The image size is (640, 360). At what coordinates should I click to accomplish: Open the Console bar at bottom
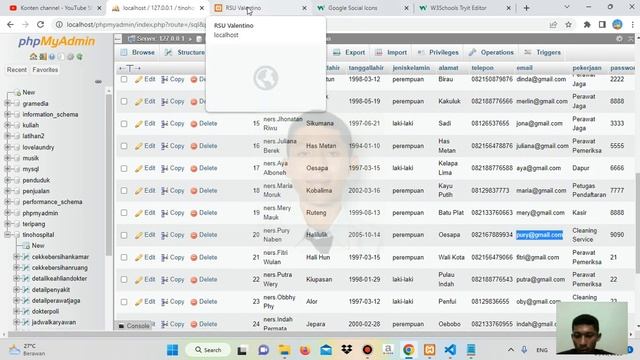click(134, 326)
